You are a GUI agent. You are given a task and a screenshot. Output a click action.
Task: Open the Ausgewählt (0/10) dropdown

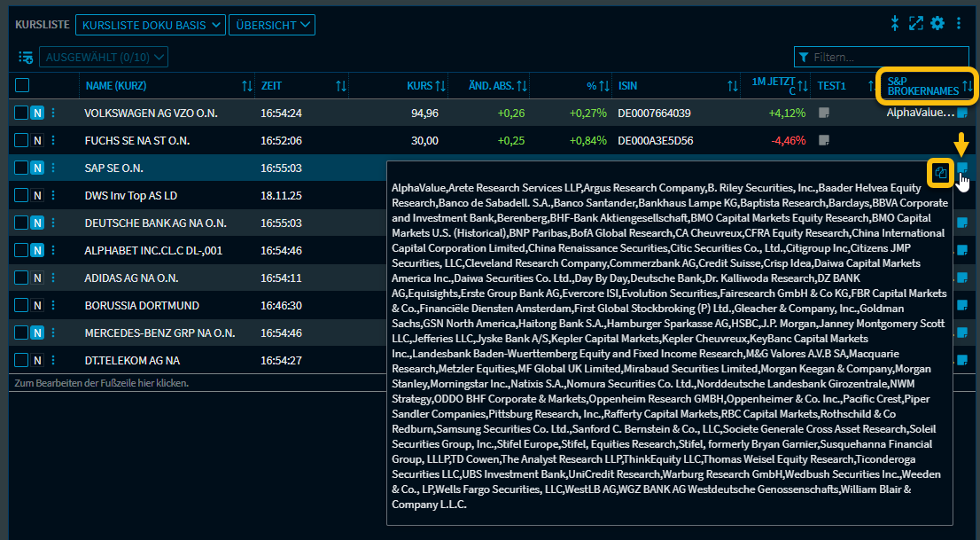pos(104,58)
